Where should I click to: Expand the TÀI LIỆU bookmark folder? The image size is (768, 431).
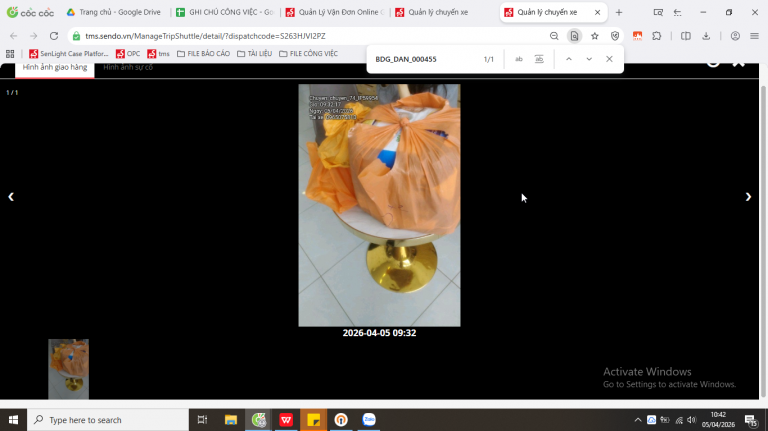pos(254,54)
